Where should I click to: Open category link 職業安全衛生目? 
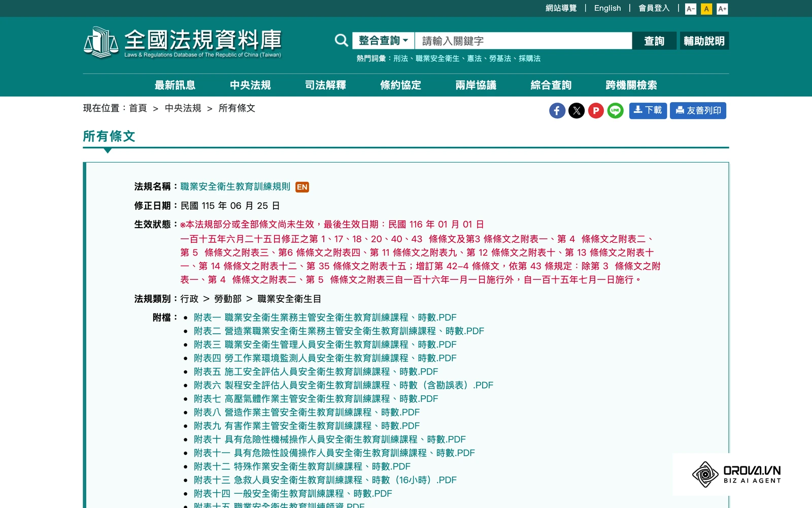[289, 299]
